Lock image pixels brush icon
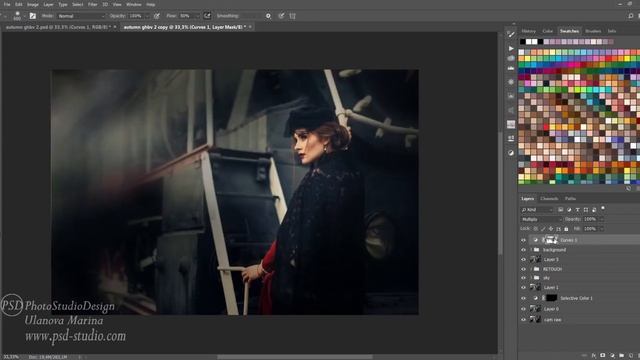This screenshot has width=640, height=360. click(543, 229)
